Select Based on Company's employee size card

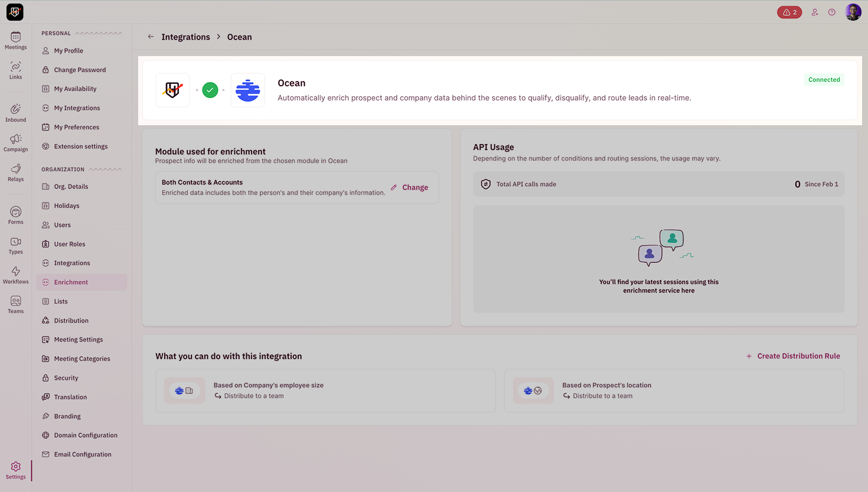[x=325, y=390]
